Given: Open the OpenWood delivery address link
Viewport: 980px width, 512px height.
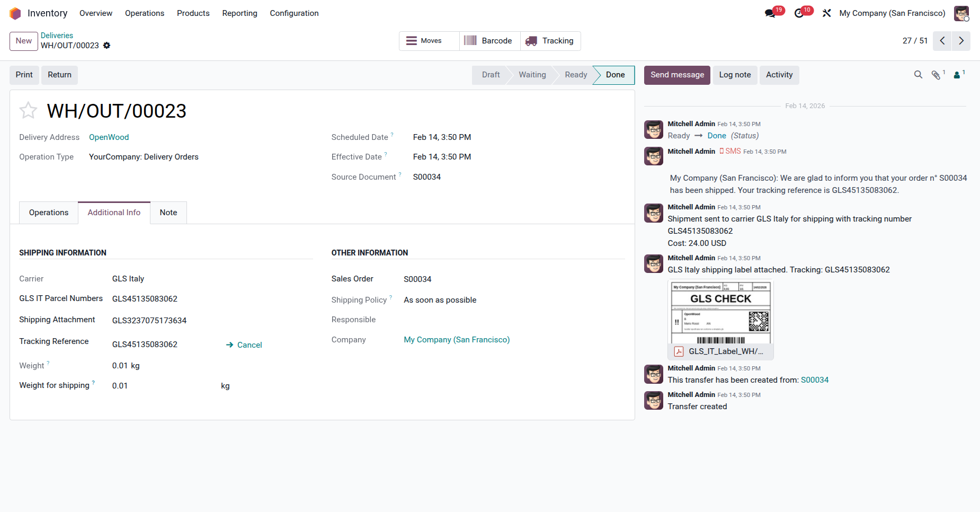Looking at the screenshot, I should point(109,137).
